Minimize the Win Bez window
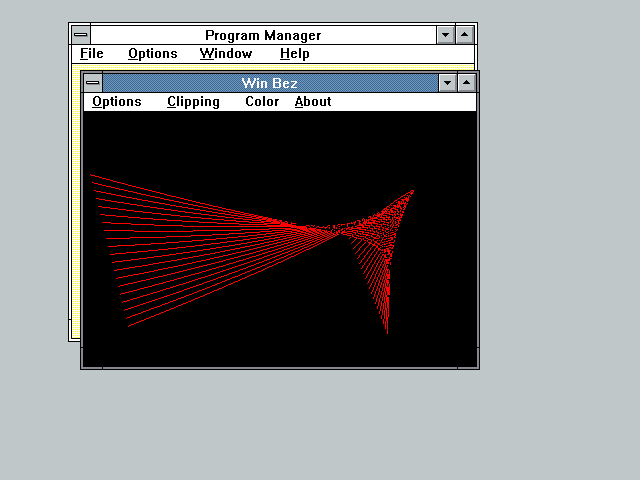Image resolution: width=640 pixels, height=480 pixels. pos(447,83)
